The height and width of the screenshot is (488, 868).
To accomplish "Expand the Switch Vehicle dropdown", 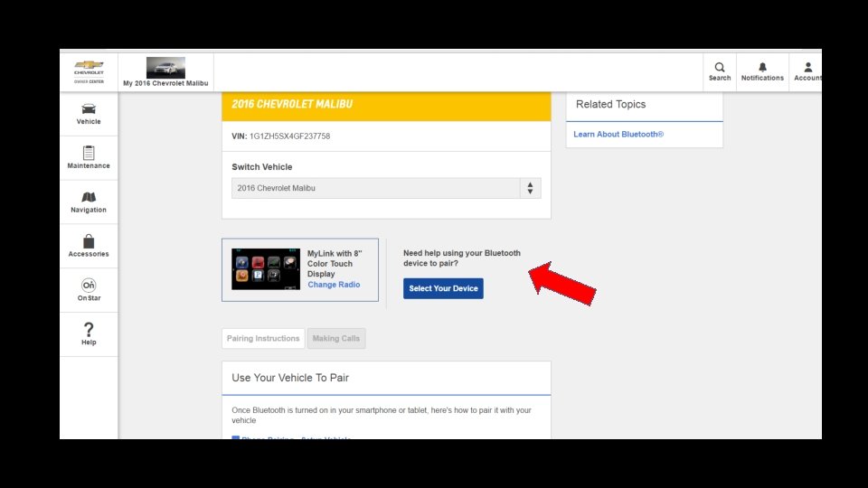I will [x=386, y=188].
